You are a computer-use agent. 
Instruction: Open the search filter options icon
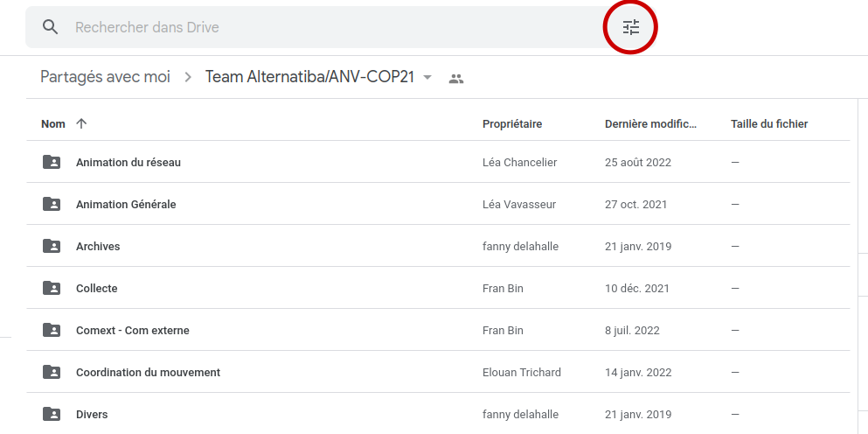coord(631,27)
